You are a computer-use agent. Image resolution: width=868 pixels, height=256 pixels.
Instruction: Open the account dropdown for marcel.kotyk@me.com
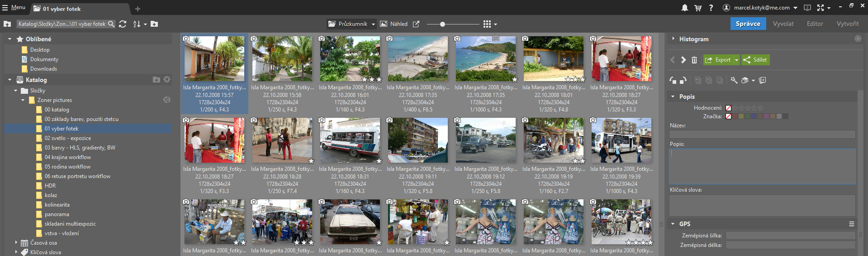click(795, 8)
